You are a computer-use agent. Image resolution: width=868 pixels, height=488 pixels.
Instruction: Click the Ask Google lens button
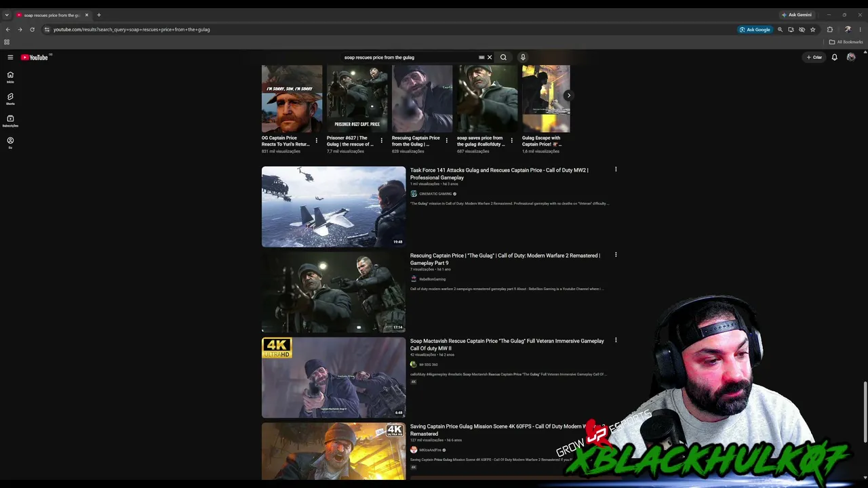[x=755, y=30]
